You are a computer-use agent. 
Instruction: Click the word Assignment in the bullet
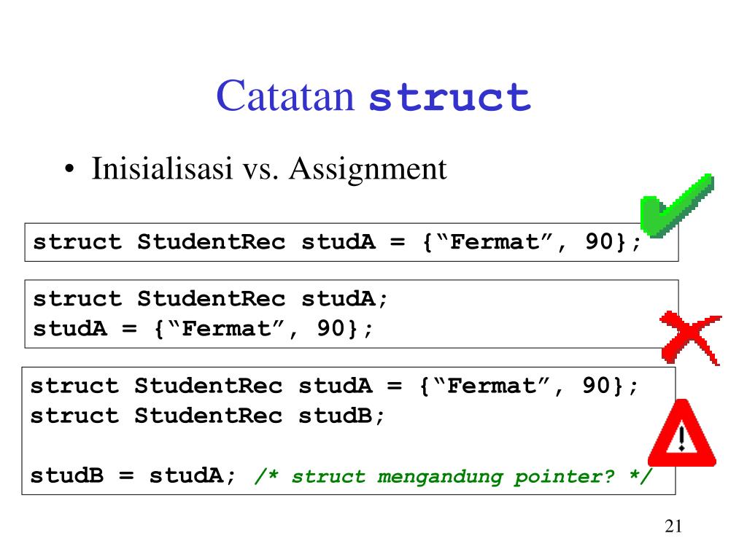pos(368,168)
